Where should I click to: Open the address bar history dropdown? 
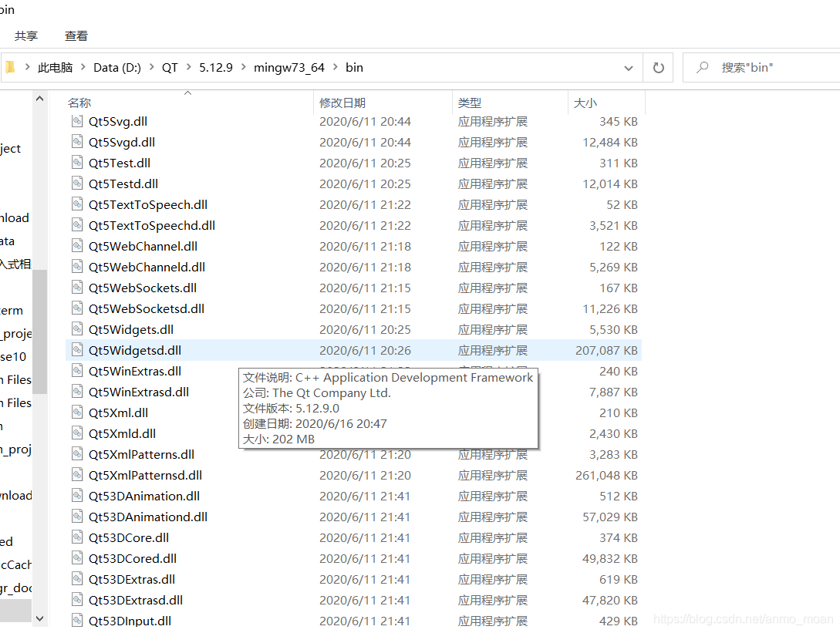click(629, 68)
